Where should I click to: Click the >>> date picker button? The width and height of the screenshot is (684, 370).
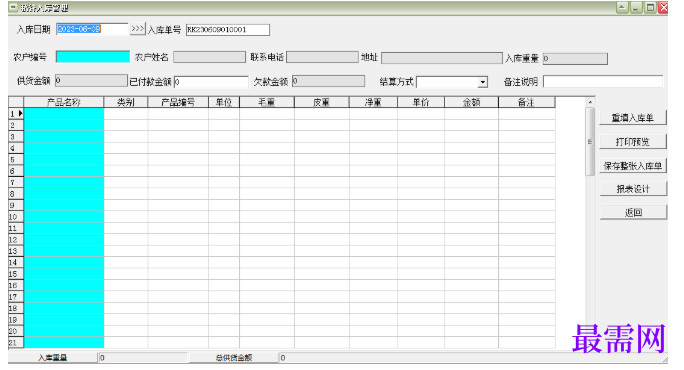coord(137,29)
